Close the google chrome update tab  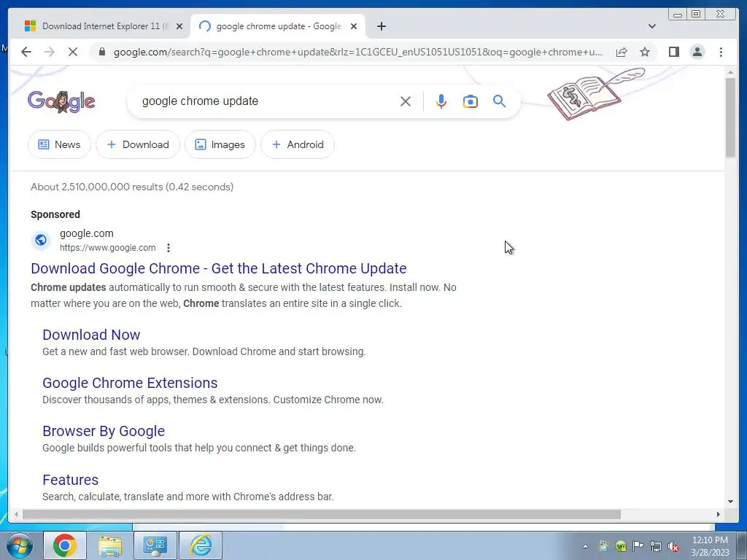tap(354, 26)
